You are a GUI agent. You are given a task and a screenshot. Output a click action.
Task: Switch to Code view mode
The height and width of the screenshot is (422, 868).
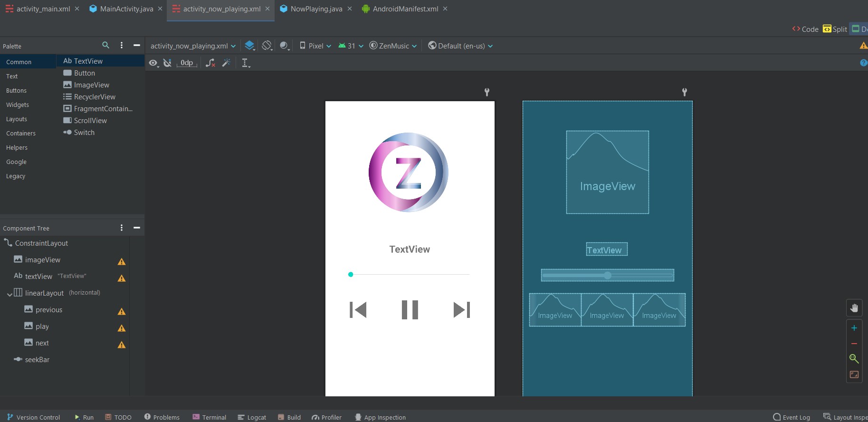point(805,29)
